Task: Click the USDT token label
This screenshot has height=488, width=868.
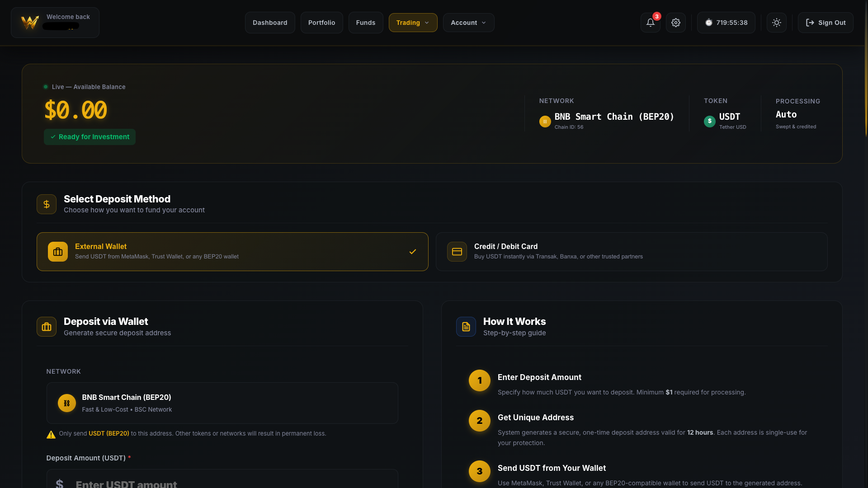Action: click(x=730, y=117)
